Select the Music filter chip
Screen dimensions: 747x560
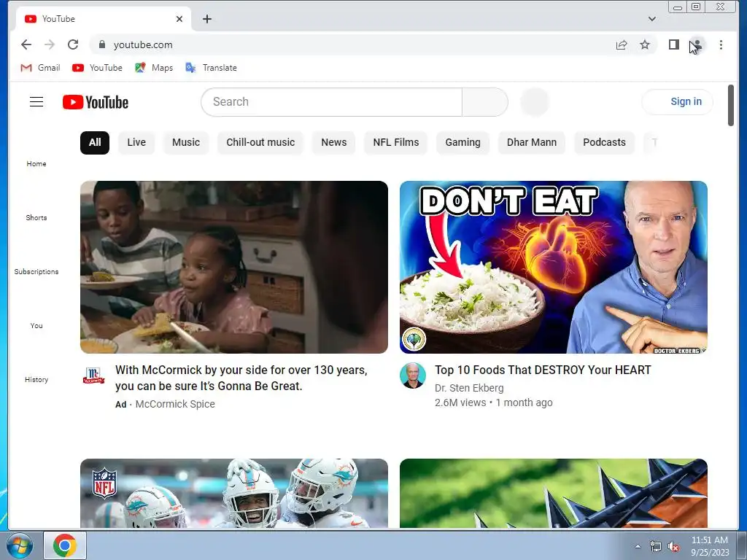pyautogui.click(x=186, y=142)
